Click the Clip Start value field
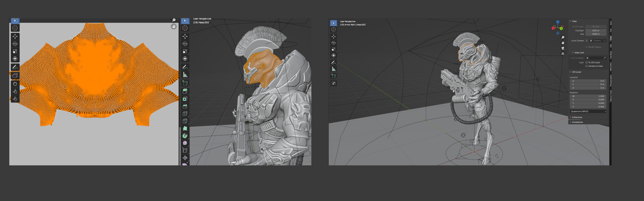644x201 pixels. [x=596, y=30]
